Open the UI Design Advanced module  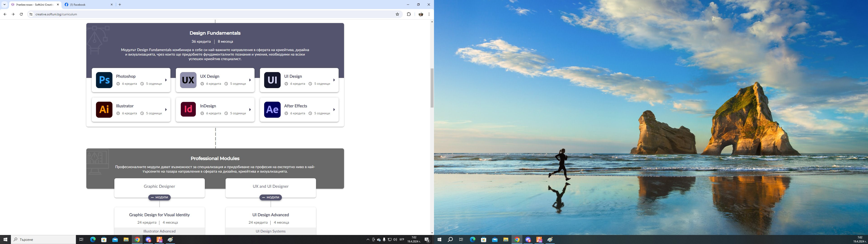(271, 215)
